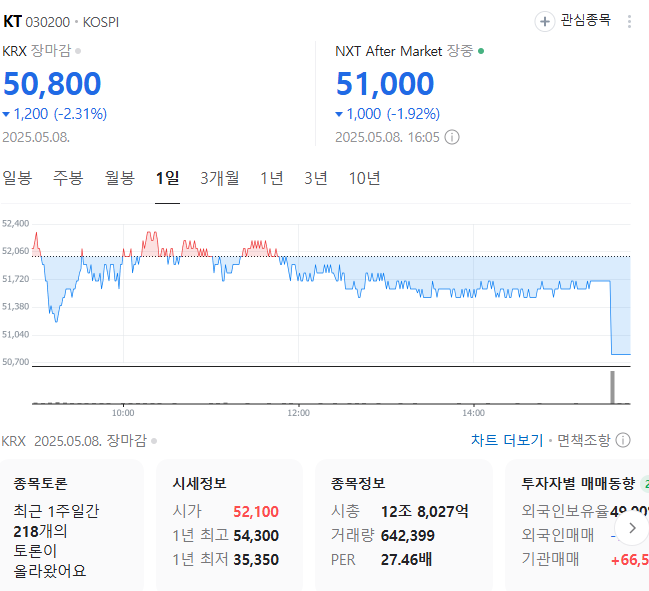Click the NXT After Market price 51,000
This screenshot has height=591, width=649.
click(385, 84)
